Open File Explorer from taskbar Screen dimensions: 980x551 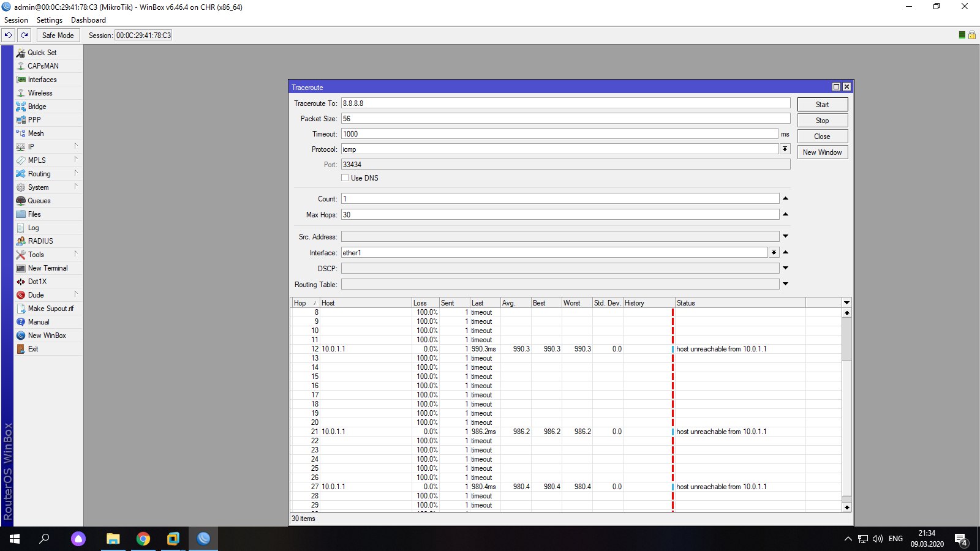(x=113, y=539)
